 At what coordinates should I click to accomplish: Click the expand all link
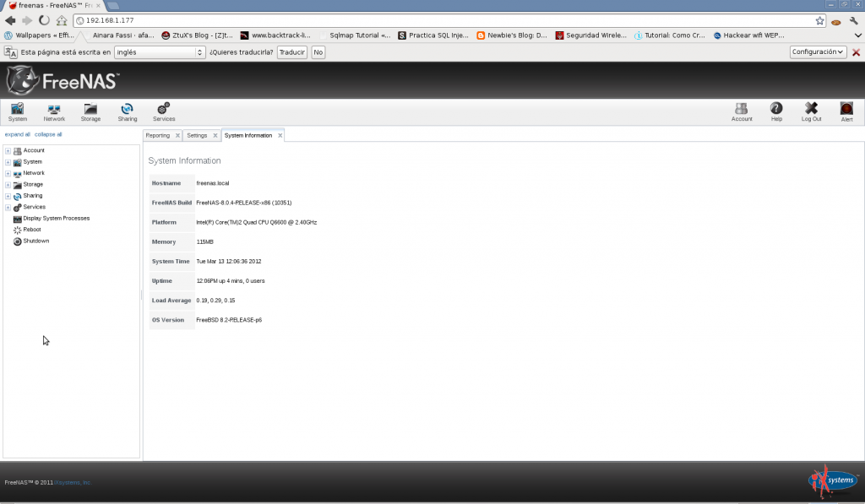tap(18, 134)
